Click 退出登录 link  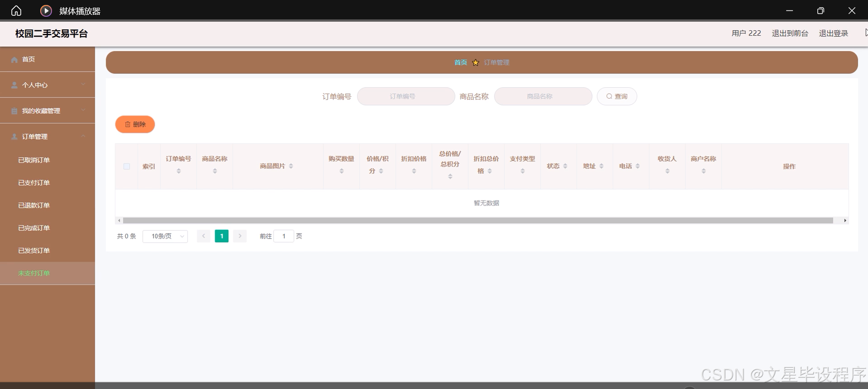pos(833,33)
